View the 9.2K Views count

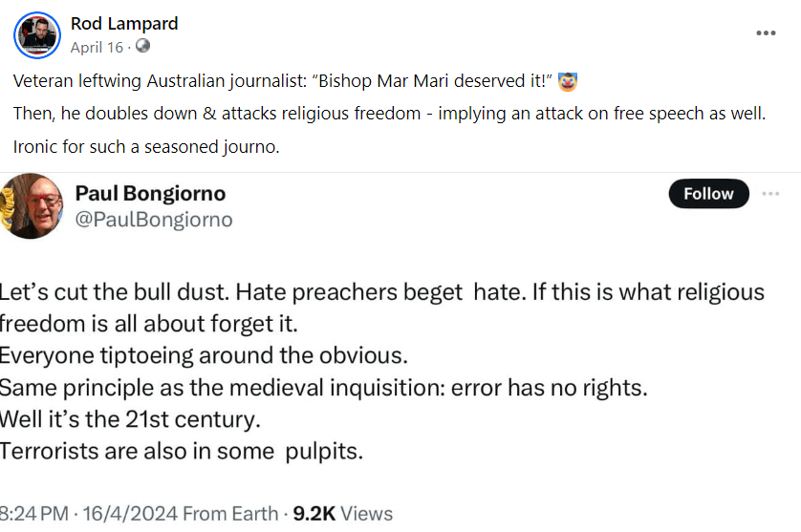(342, 513)
